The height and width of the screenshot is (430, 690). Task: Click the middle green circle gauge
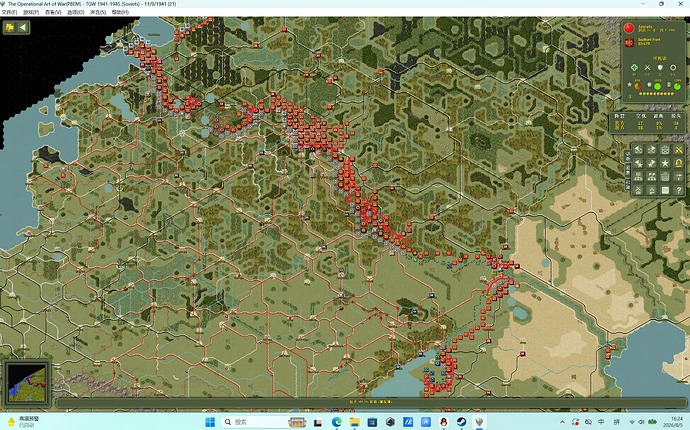click(657, 86)
